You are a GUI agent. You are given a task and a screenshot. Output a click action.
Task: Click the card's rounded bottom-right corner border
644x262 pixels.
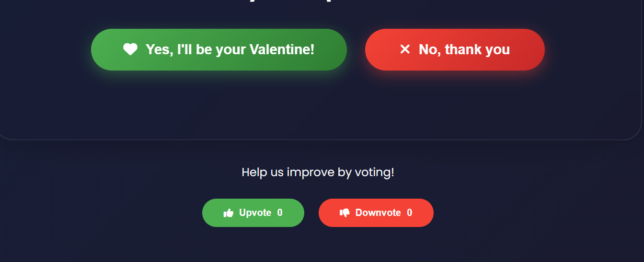[637, 134]
